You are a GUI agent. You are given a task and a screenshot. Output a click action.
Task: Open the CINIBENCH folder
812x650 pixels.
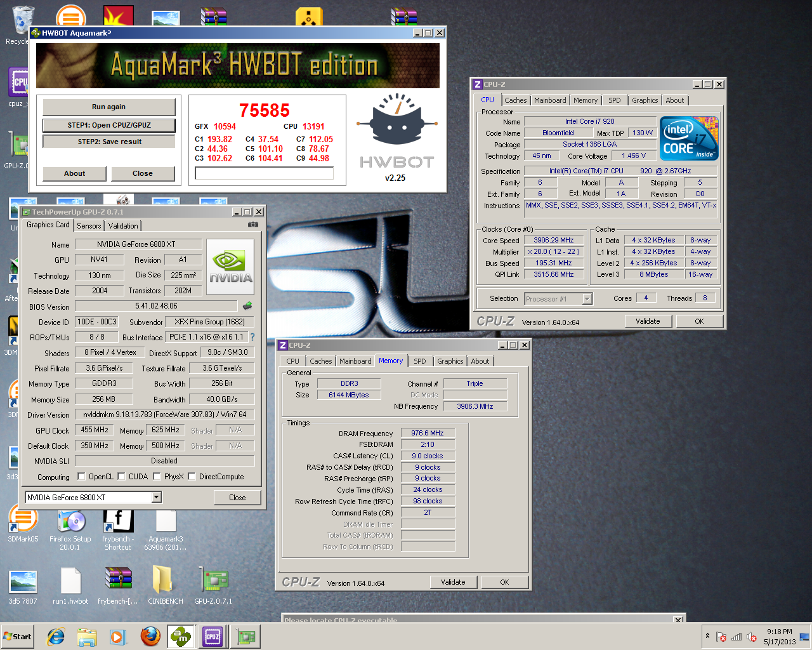point(166,585)
